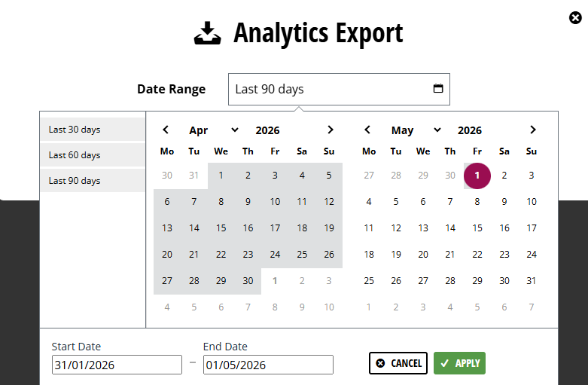Select the Last 30 days preset

93,130
